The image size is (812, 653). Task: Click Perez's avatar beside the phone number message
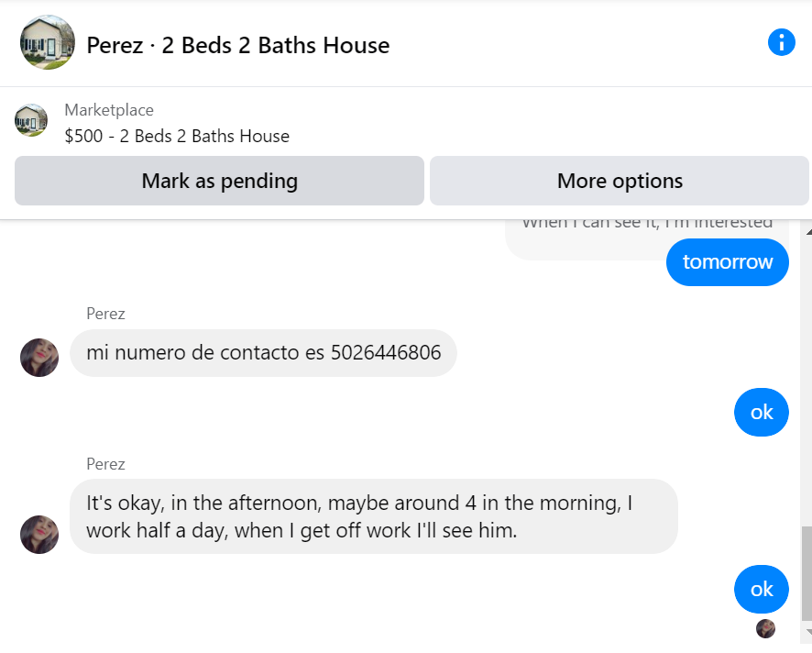39,358
